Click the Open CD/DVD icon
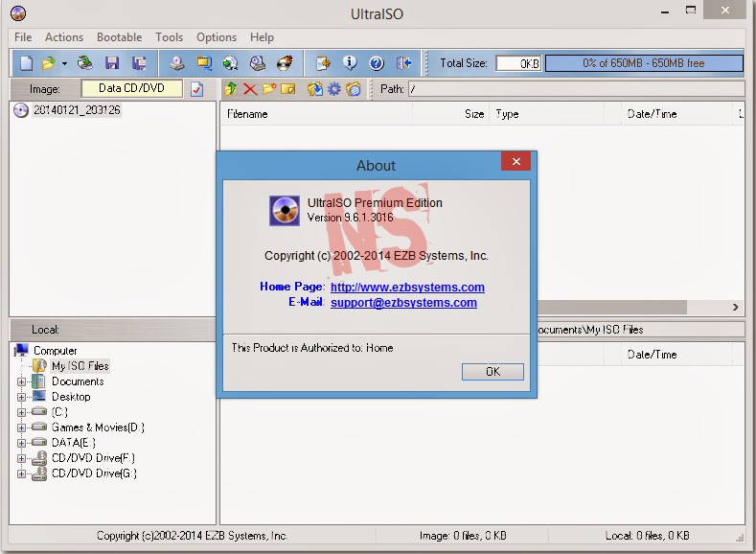Image resolution: width=756 pixels, height=554 pixels. [x=85, y=63]
